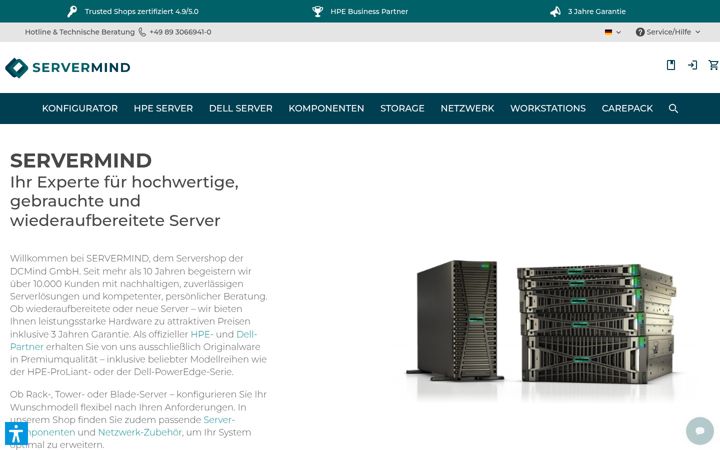Open the KOMPONENTEN menu
The height and width of the screenshot is (450, 720).
click(x=326, y=108)
